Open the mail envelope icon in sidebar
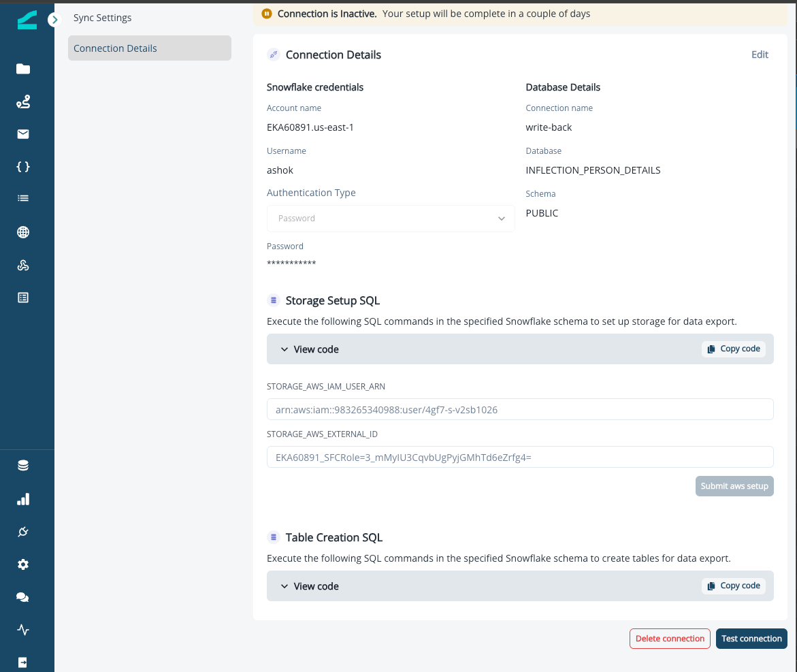 (x=23, y=134)
